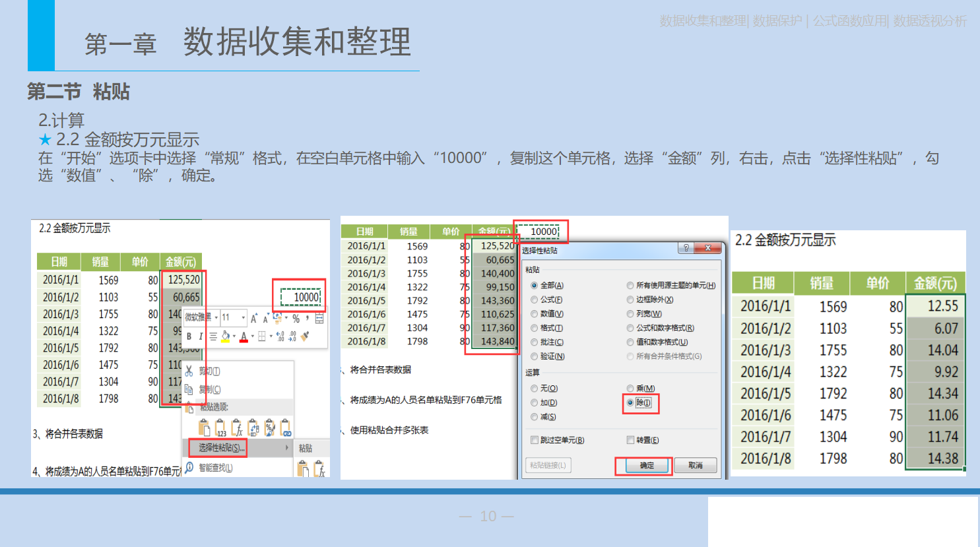Viewport: 980px width, 547px height.
Task: Select 值和数字格式(U) radio button
Action: click(630, 342)
